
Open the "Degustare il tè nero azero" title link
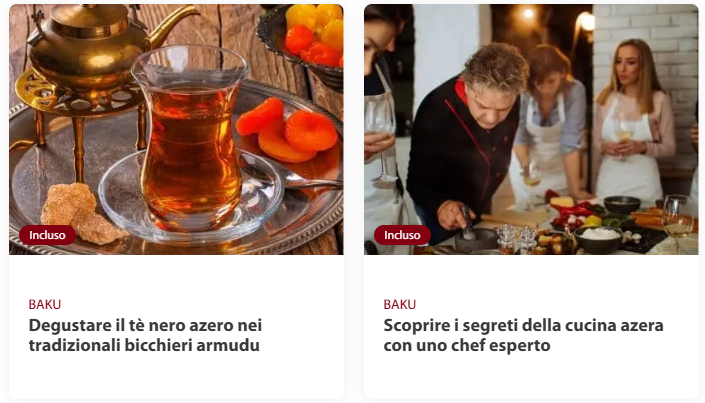(145, 335)
